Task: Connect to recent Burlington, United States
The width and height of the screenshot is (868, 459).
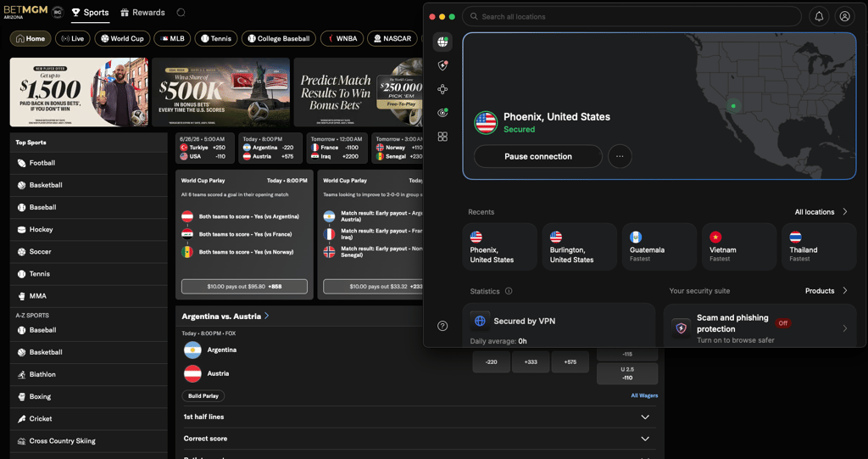Action: [579, 247]
